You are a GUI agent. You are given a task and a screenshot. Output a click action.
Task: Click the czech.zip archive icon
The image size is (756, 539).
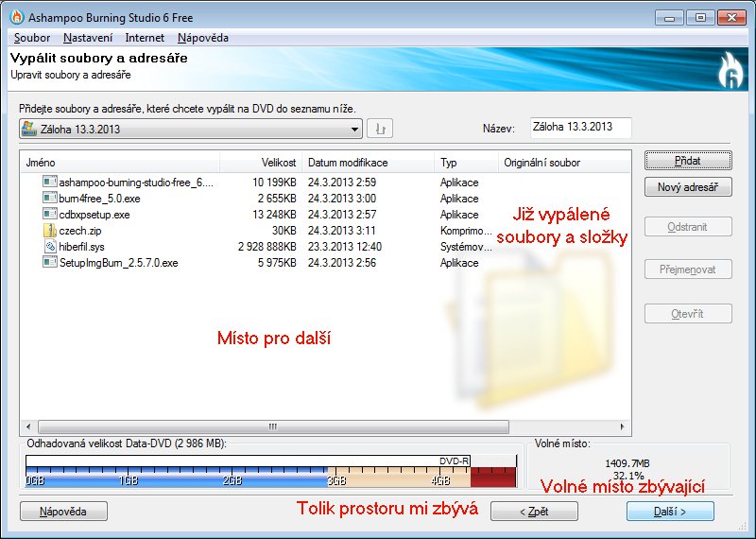(50, 230)
